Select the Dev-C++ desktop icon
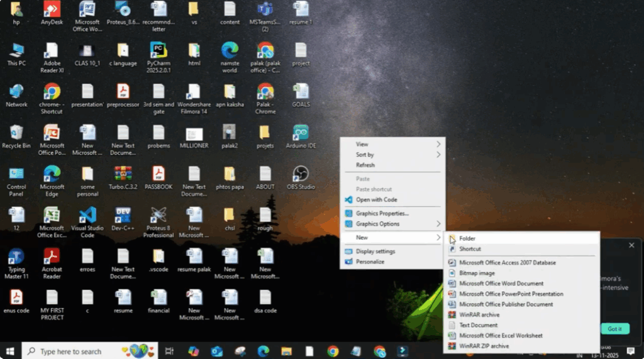 coord(123,218)
